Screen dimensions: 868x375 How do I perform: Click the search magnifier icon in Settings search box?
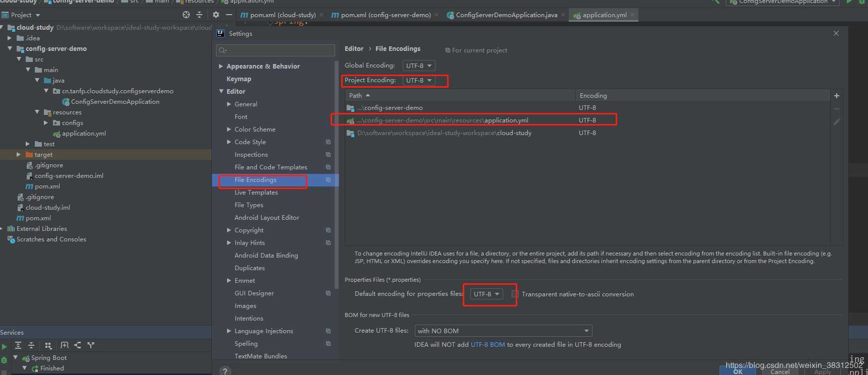223,50
